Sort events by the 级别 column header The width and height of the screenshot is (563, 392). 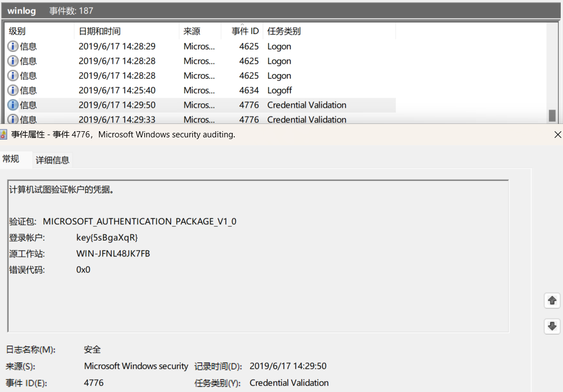17,31
